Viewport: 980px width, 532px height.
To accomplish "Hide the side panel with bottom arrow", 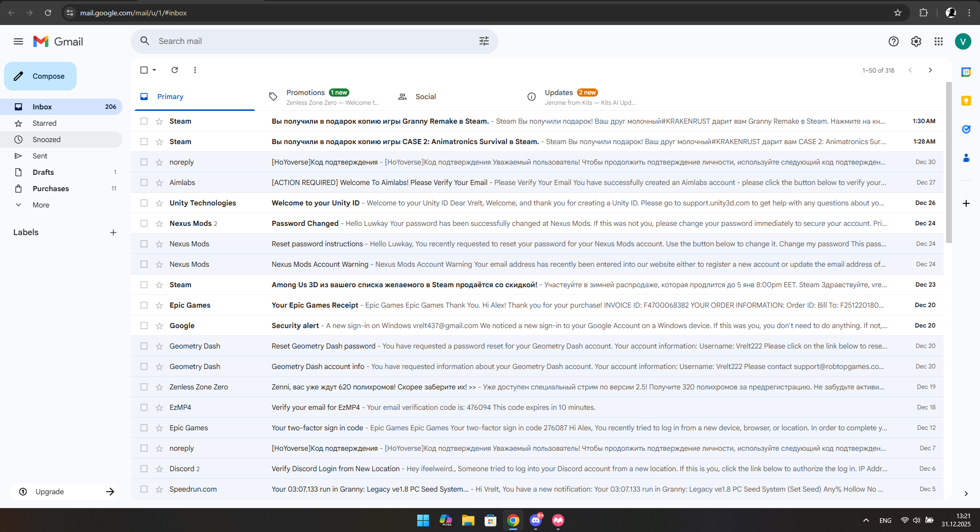I will (x=966, y=494).
